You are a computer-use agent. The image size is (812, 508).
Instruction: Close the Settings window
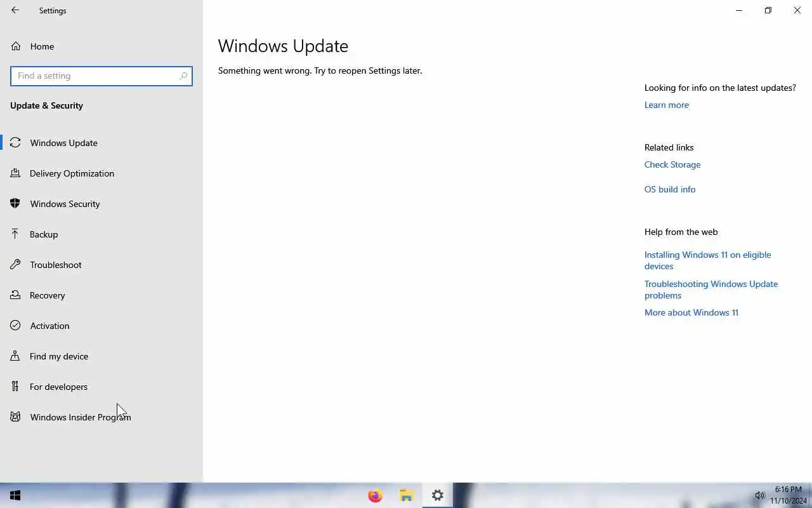[x=797, y=10]
